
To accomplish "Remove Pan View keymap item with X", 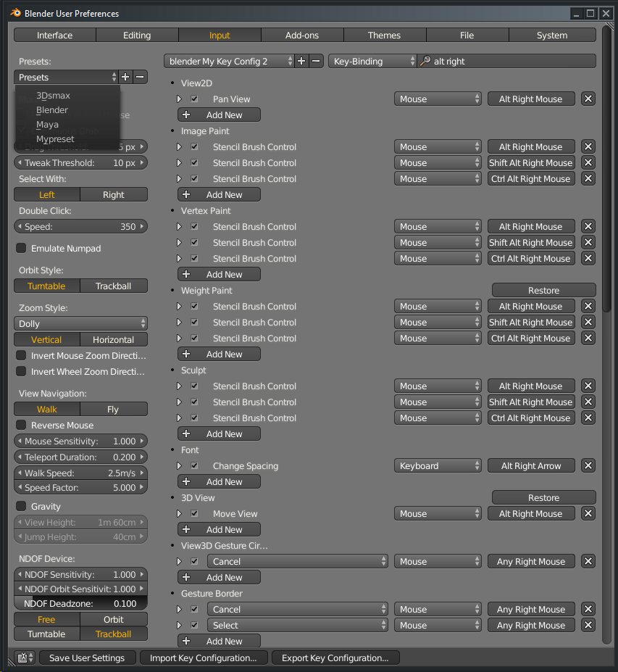I will (588, 99).
